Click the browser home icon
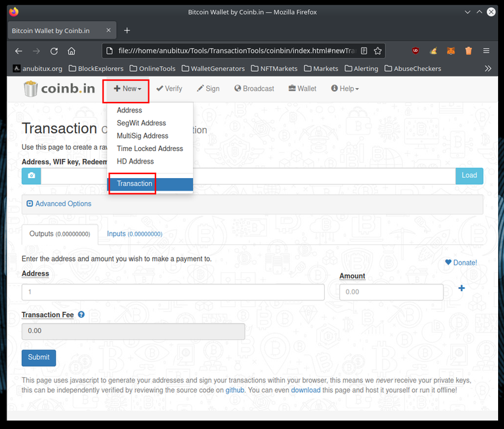The image size is (504, 429). click(x=72, y=51)
